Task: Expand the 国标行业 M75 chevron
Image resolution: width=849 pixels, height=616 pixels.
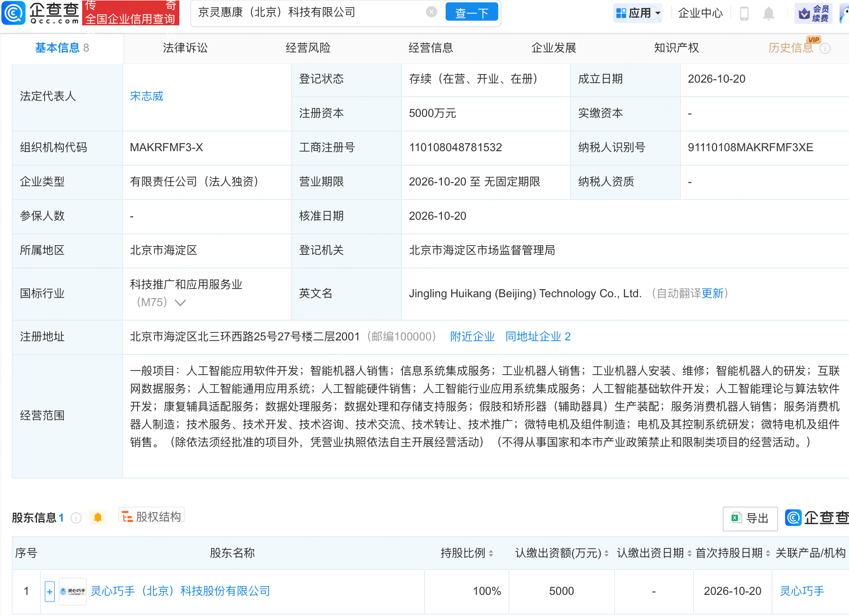Action: tap(180, 302)
